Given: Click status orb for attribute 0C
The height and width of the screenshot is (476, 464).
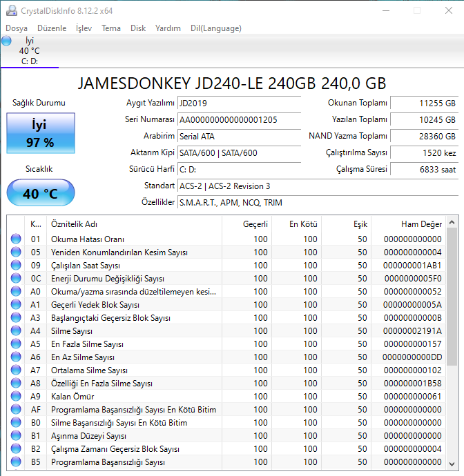Looking at the screenshot, I should point(16,278).
